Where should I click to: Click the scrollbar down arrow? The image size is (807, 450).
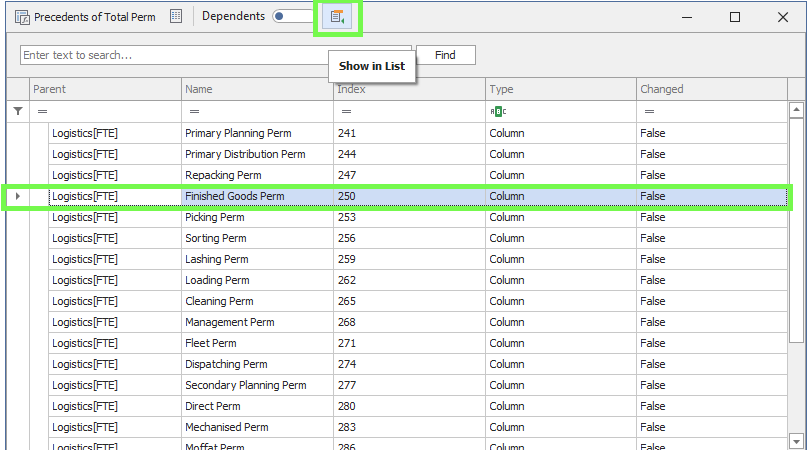[796, 440]
